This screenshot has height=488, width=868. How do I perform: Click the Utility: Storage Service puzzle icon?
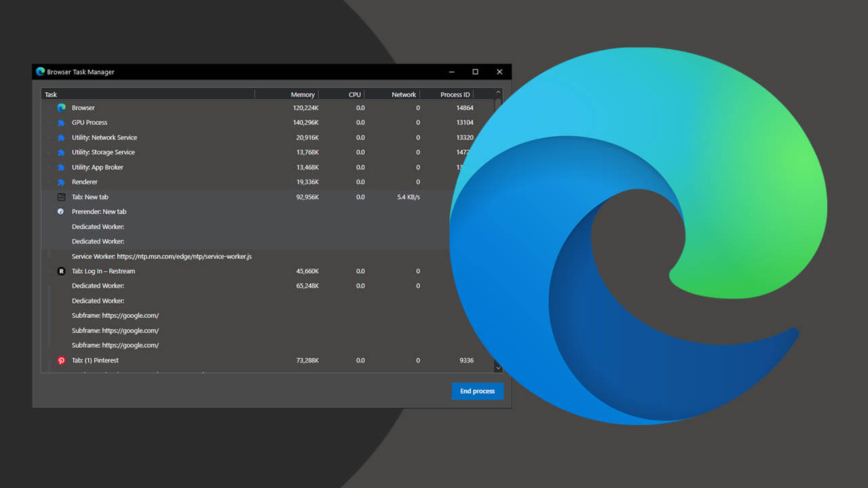coord(61,152)
